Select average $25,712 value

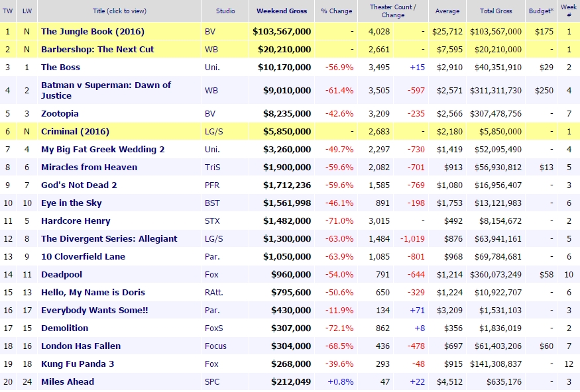click(447, 31)
